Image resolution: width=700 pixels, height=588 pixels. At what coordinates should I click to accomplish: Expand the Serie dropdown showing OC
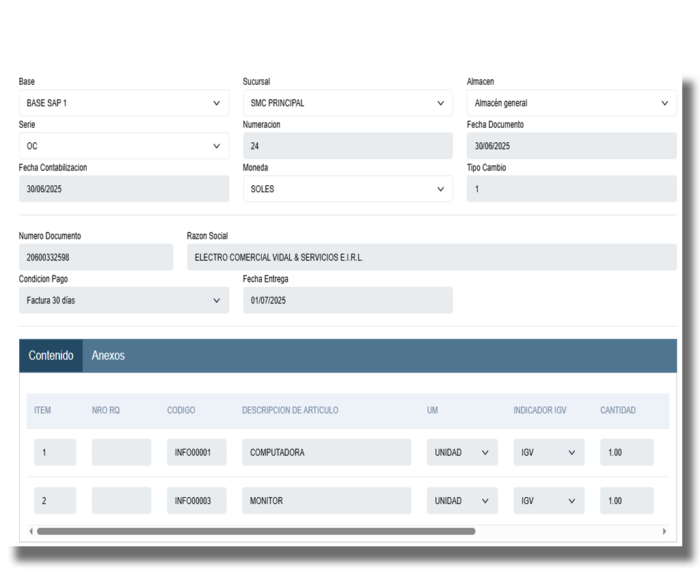pos(124,146)
